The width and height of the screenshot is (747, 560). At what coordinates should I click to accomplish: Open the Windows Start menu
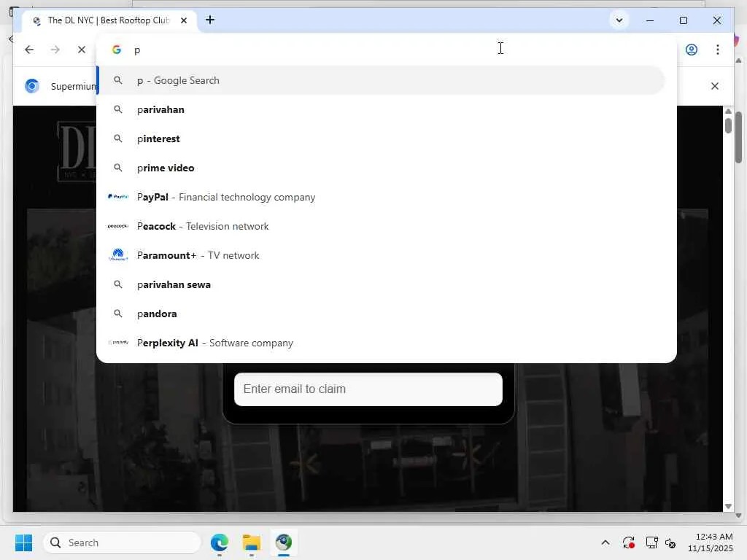click(23, 542)
